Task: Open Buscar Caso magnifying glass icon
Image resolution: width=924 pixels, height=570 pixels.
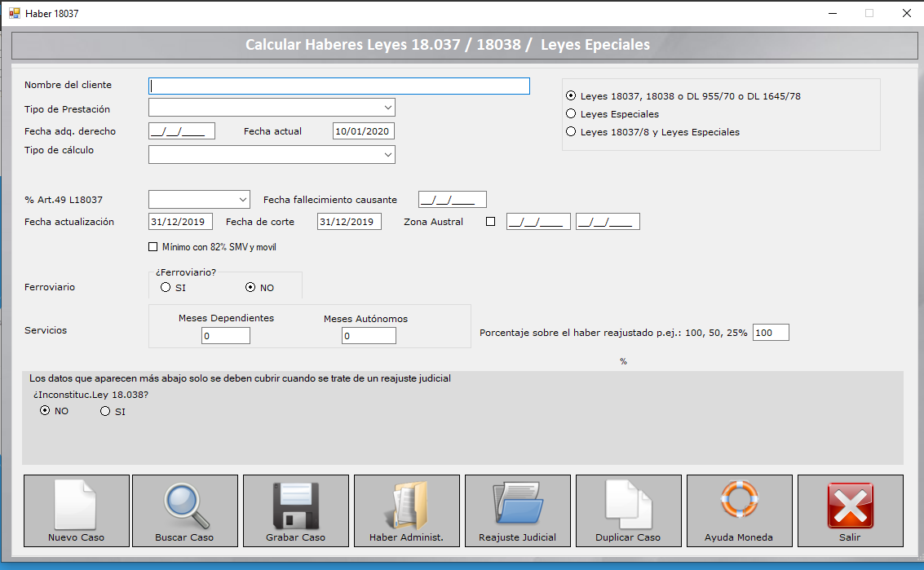Action: 185,506
